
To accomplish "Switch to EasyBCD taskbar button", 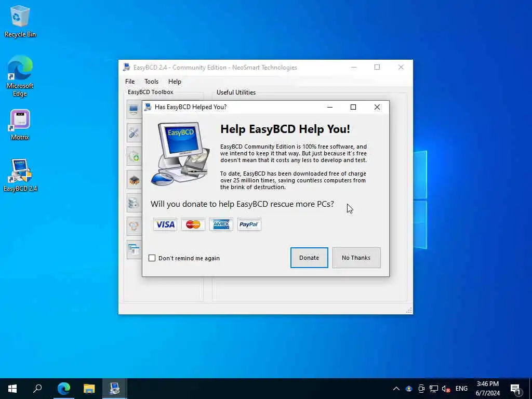I will point(115,389).
